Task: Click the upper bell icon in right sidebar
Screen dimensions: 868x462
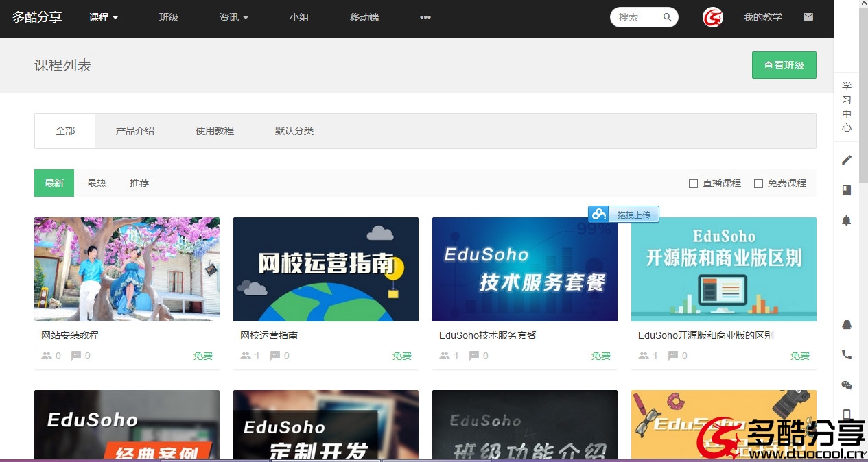Action: point(847,220)
